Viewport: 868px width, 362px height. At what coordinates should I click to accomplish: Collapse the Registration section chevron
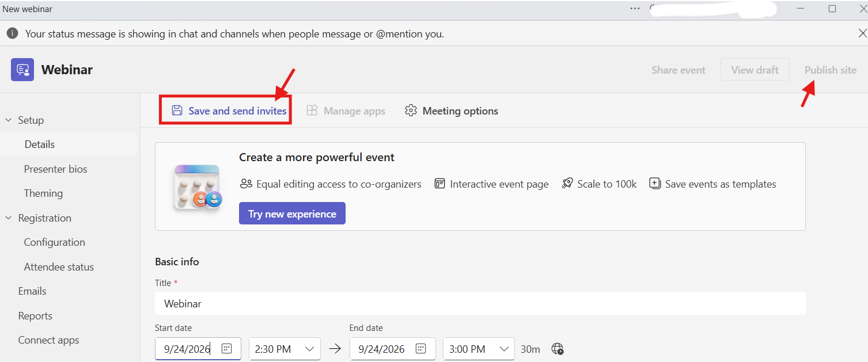[x=9, y=218]
